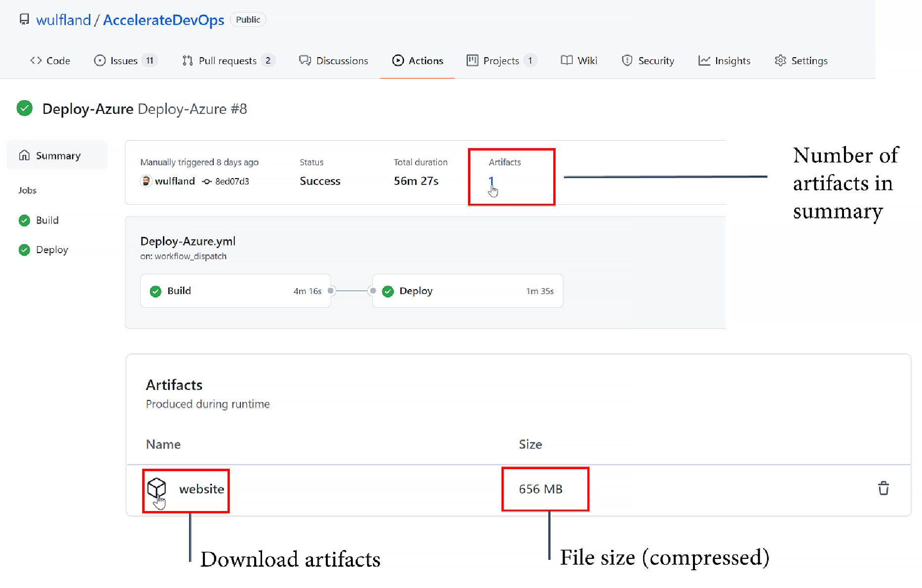Click the sidebar Build success check icon

click(24, 220)
